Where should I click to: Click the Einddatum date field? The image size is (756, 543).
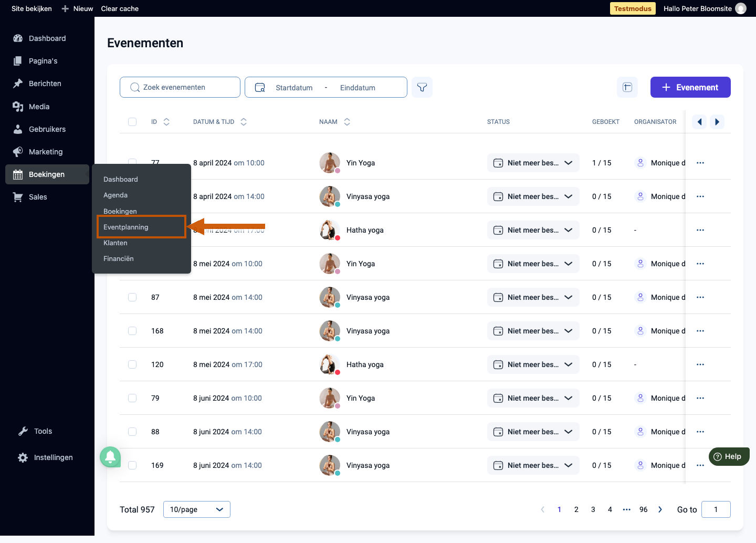point(358,88)
